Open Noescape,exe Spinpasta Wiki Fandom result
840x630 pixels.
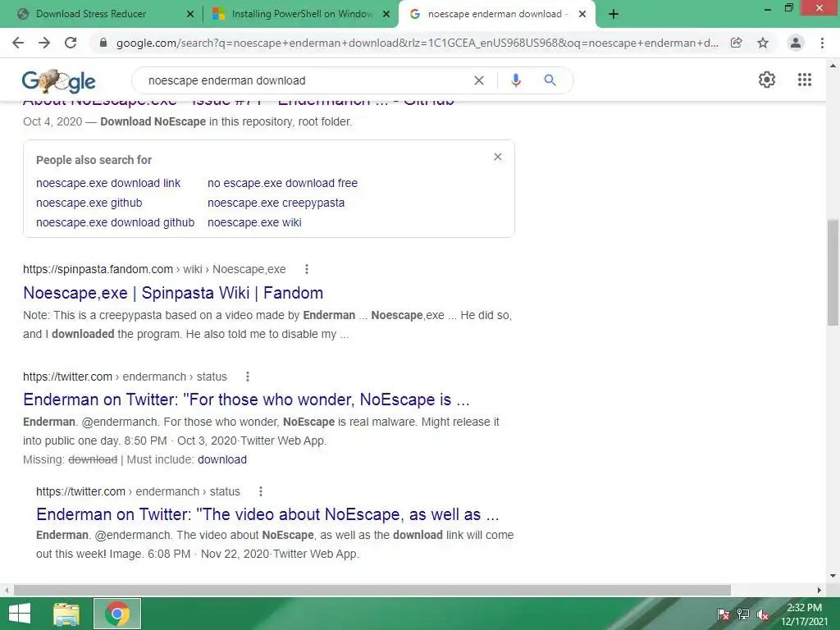tap(173, 293)
